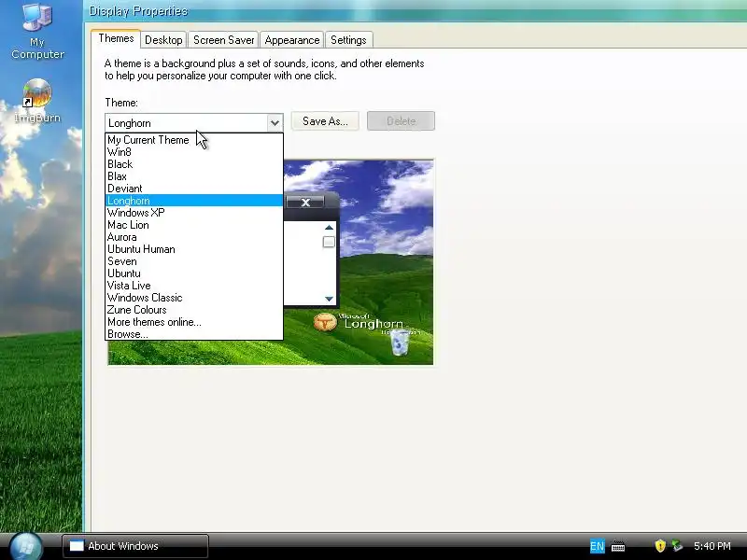Open the on-screen keyboard tray icon
Screen dimensions: 747x560
click(x=618, y=546)
